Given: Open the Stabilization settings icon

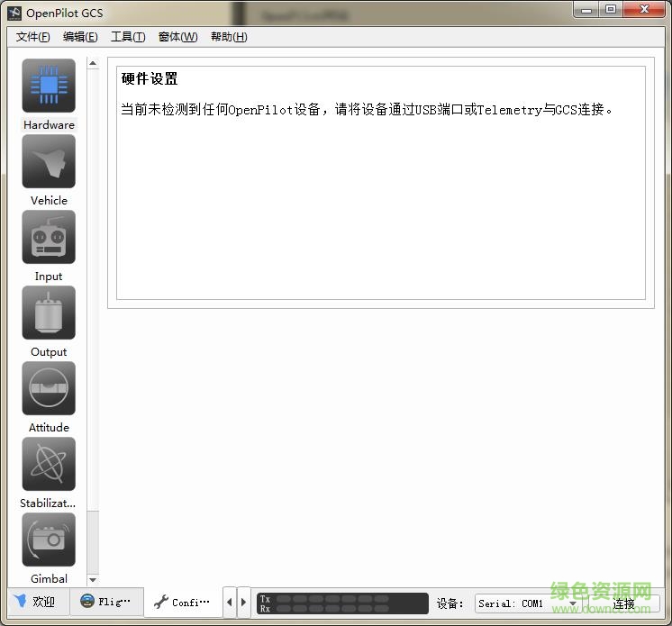Looking at the screenshot, I should click(x=49, y=464).
